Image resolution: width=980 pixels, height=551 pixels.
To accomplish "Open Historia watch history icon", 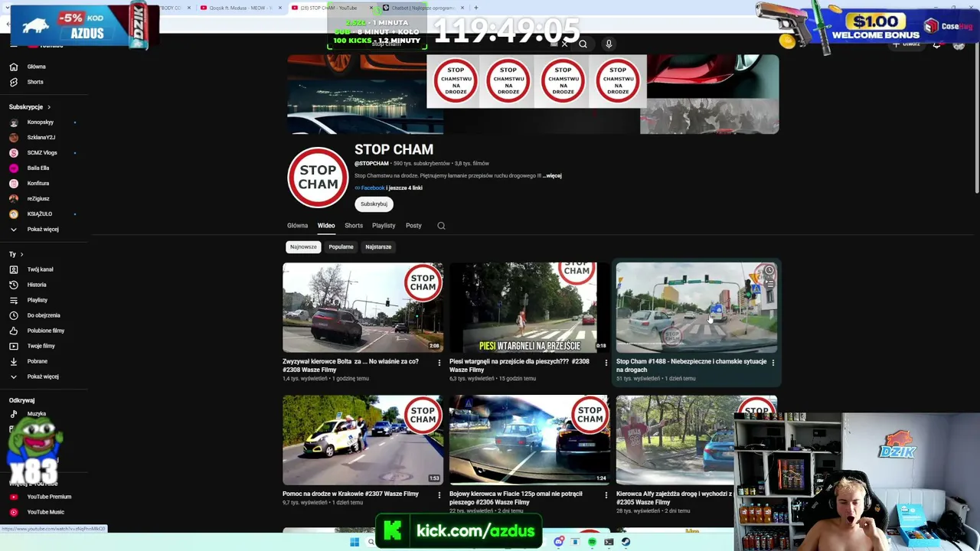I will pyautogui.click(x=14, y=285).
